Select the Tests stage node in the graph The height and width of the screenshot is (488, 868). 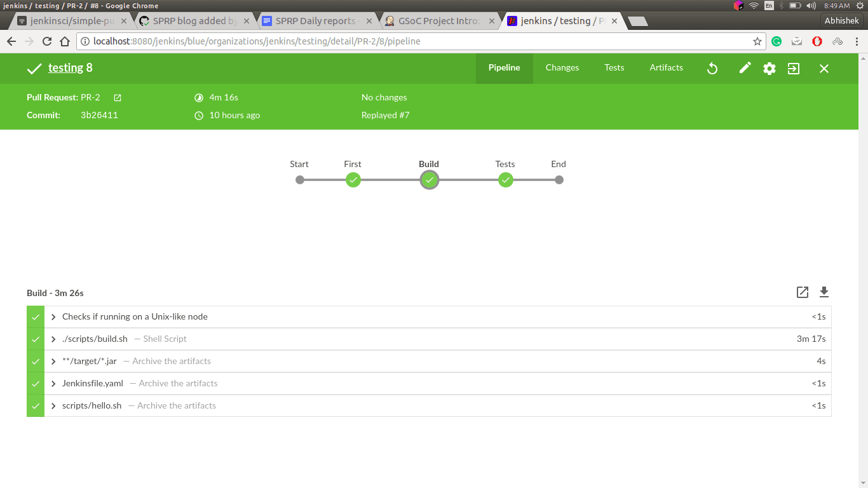coord(506,180)
